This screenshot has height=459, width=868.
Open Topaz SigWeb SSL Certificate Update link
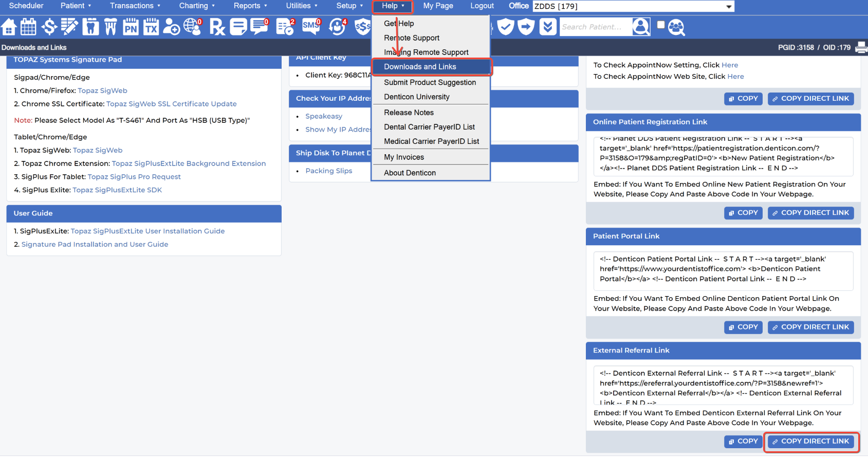pyautogui.click(x=172, y=104)
